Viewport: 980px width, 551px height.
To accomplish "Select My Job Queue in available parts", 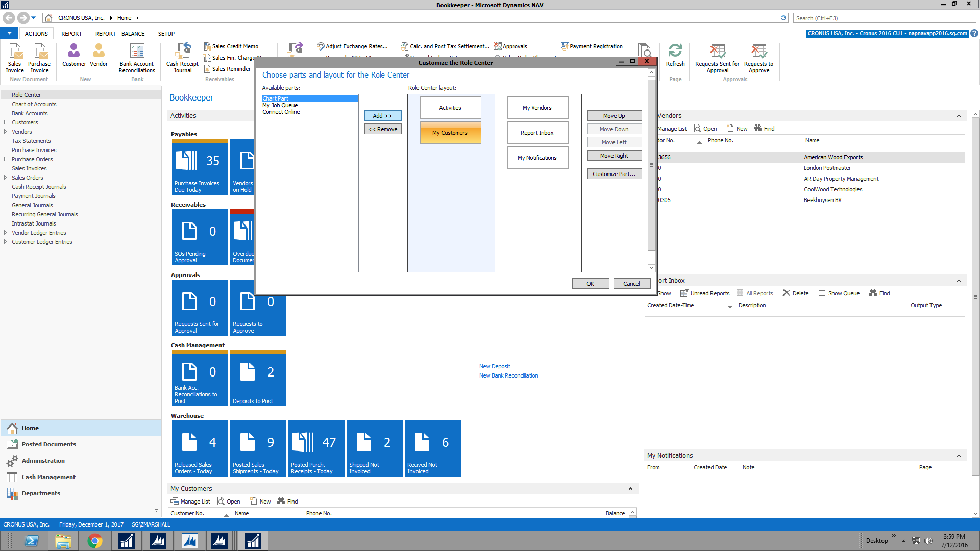I will tap(280, 105).
